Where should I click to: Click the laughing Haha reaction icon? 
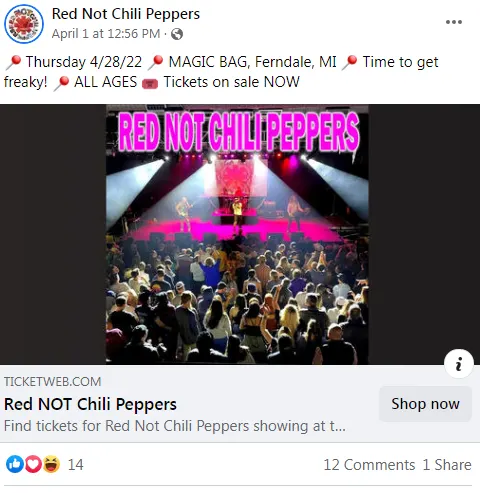click(x=51, y=464)
